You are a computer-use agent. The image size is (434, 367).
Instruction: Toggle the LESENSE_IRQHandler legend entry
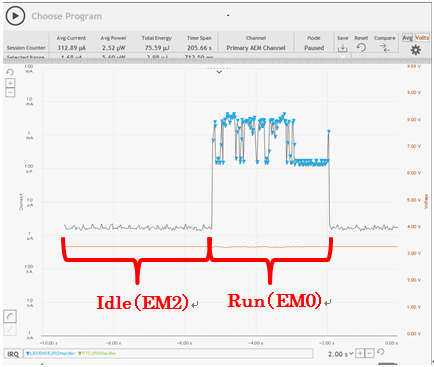pos(51,353)
